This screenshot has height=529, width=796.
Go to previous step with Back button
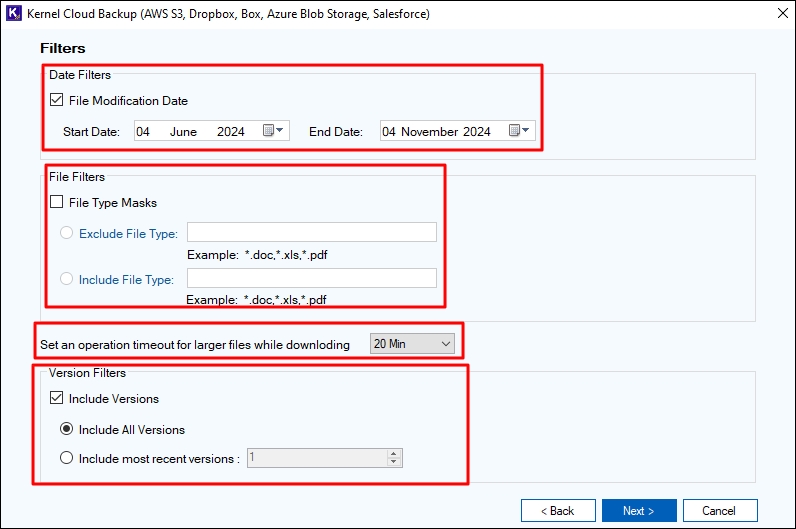[558, 511]
